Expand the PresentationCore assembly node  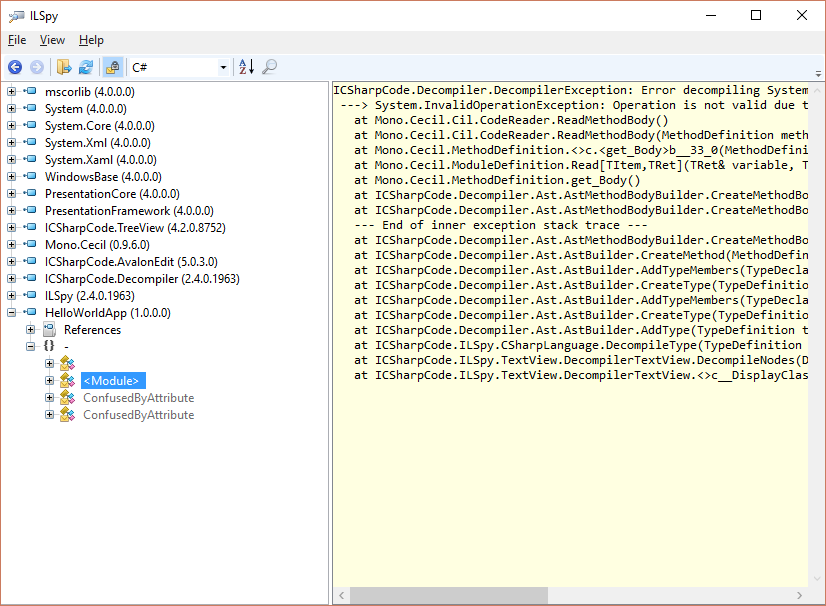pos(12,193)
